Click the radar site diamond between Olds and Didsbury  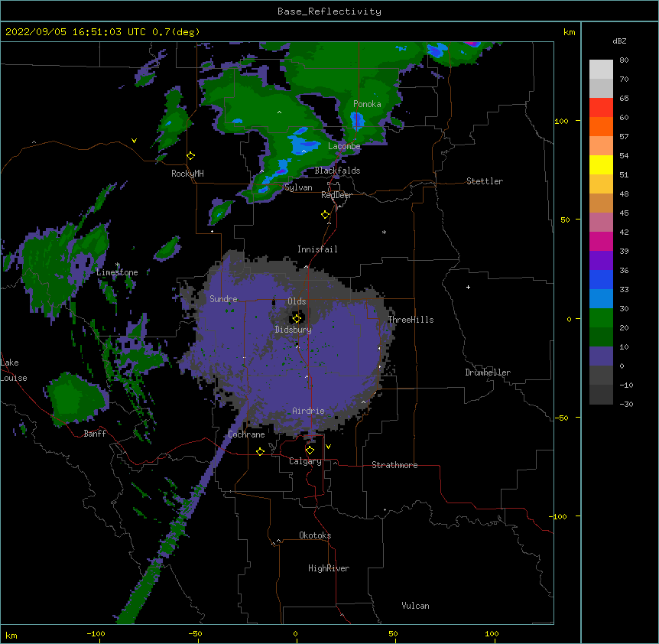[297, 318]
